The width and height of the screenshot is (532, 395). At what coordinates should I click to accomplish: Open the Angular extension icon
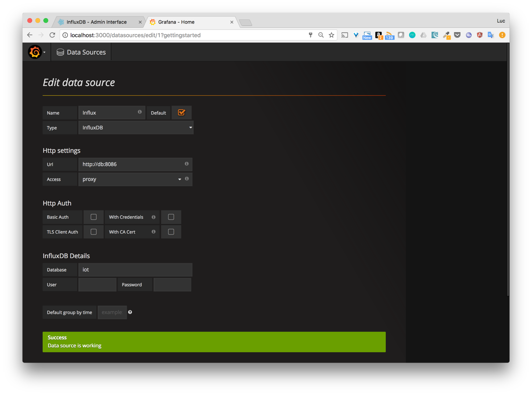[480, 35]
